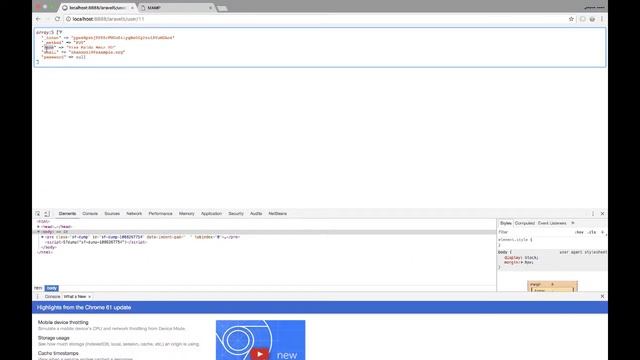This screenshot has width=640, height=360.
Task: Select the script Sfdump line in DOM tree
Action: pos(96,242)
